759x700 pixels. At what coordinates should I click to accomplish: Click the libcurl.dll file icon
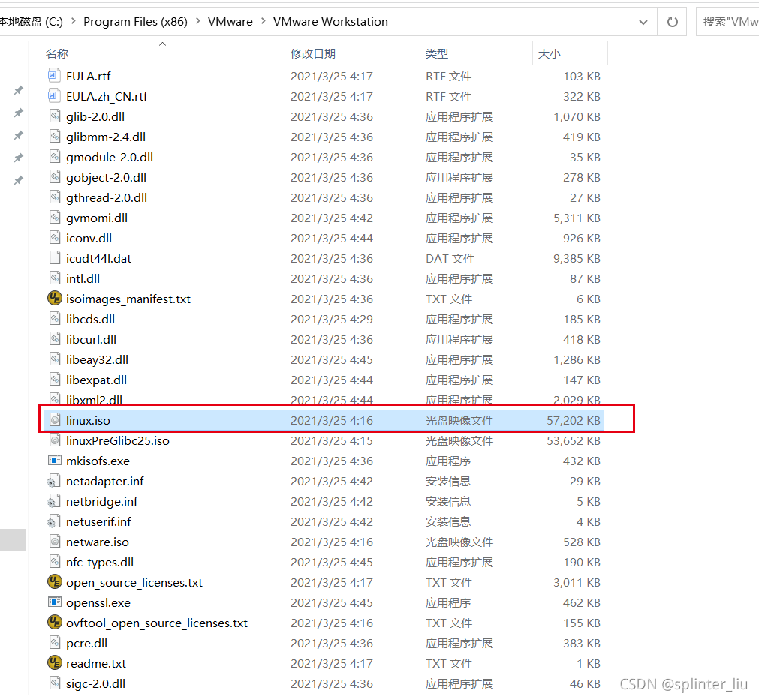click(x=55, y=338)
